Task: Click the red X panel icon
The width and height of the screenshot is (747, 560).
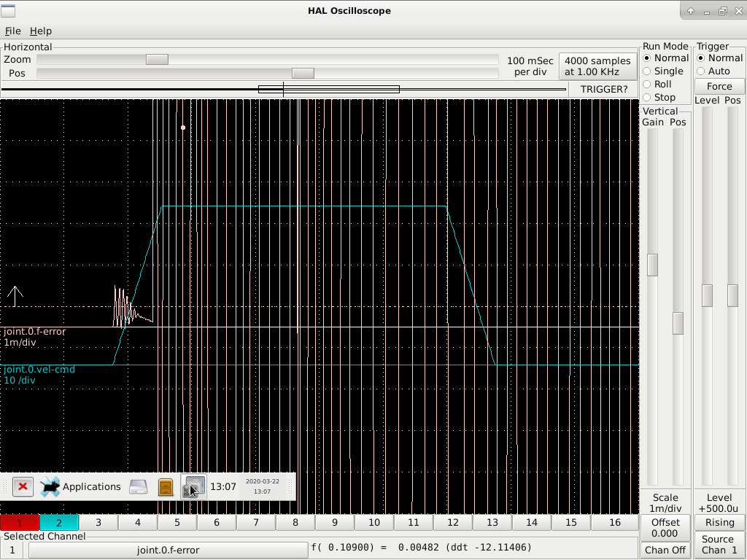Action: pyautogui.click(x=23, y=486)
